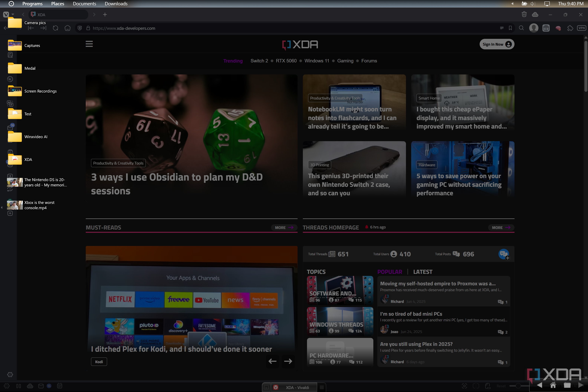Open the closed tabs trash icon
The image size is (588, 392).
tap(524, 15)
